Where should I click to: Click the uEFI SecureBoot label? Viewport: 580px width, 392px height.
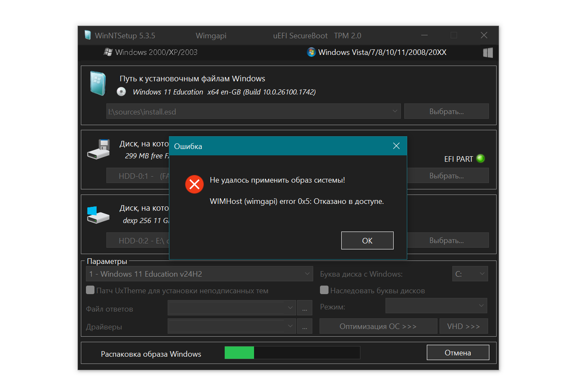pyautogui.click(x=300, y=36)
